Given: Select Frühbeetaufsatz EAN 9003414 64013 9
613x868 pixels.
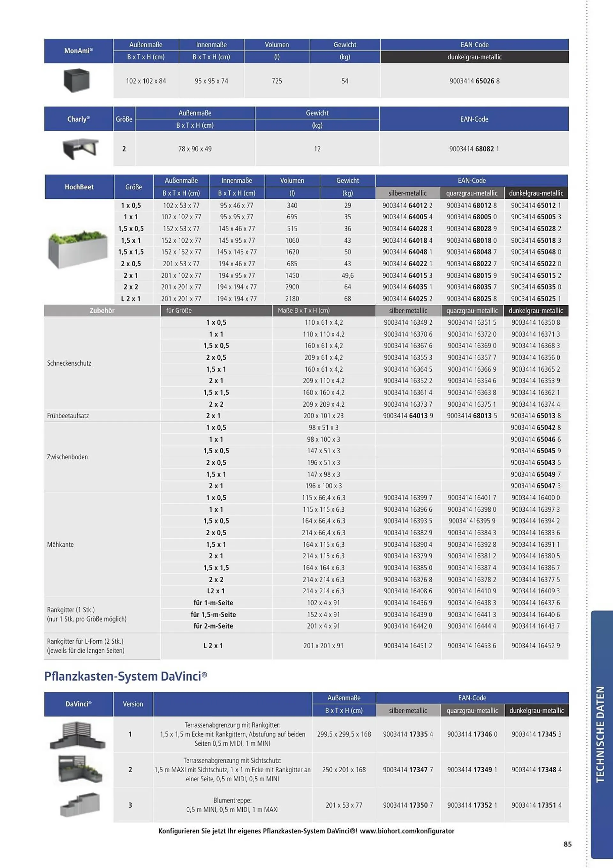Looking at the screenshot, I should click(408, 415).
